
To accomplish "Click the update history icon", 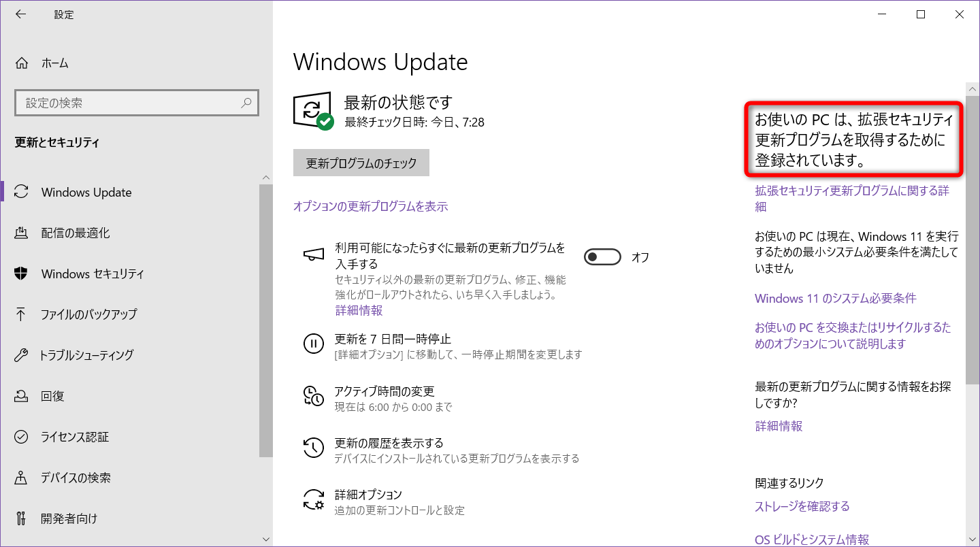I will click(313, 448).
